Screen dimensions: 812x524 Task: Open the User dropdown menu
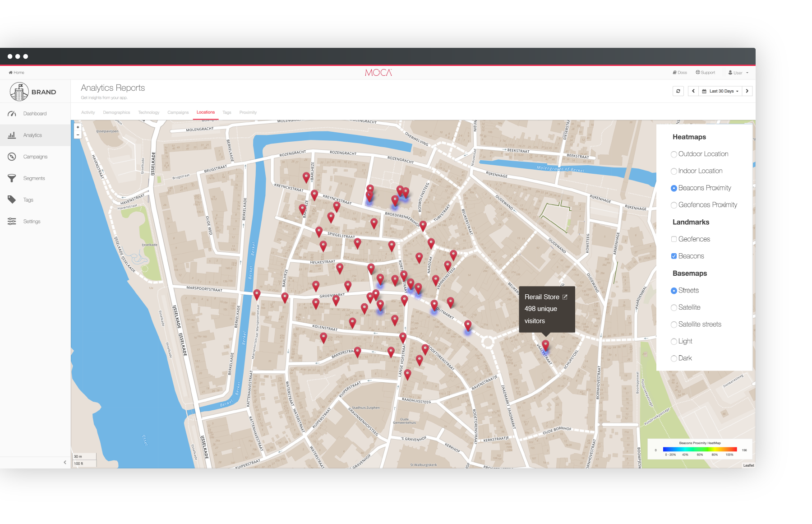pos(738,73)
